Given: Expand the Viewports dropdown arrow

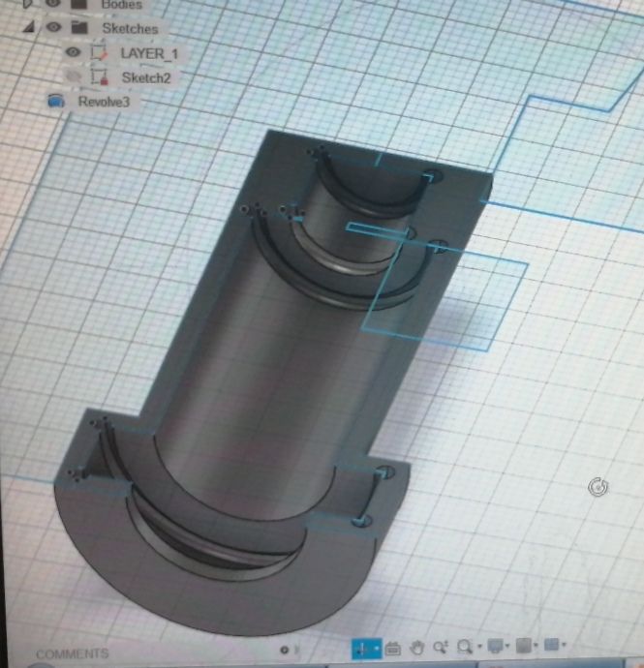Looking at the screenshot, I should click(x=564, y=644).
